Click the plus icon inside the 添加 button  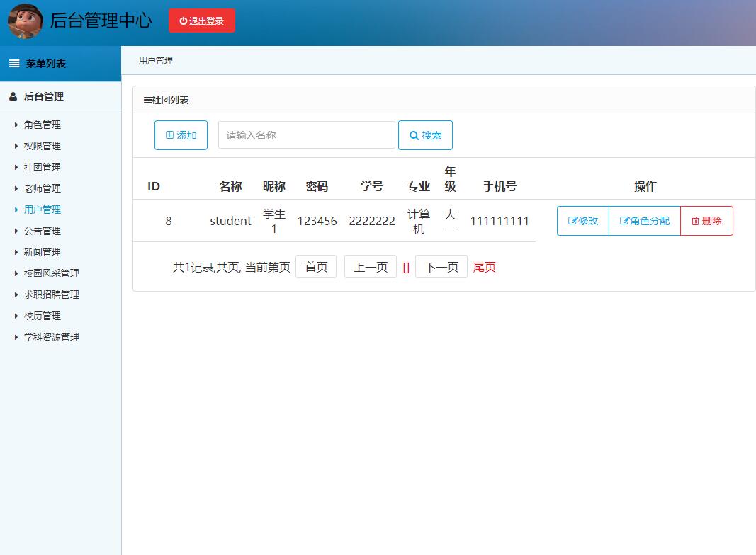[169, 135]
